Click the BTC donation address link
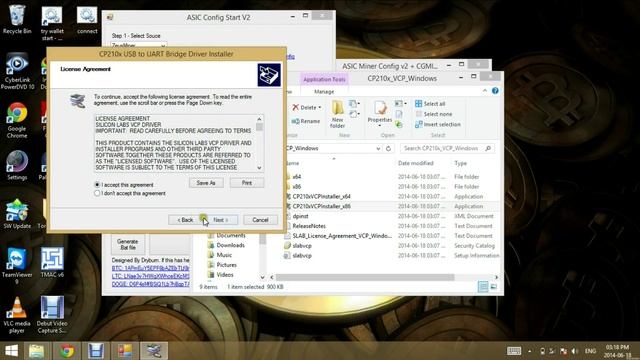 [150, 268]
